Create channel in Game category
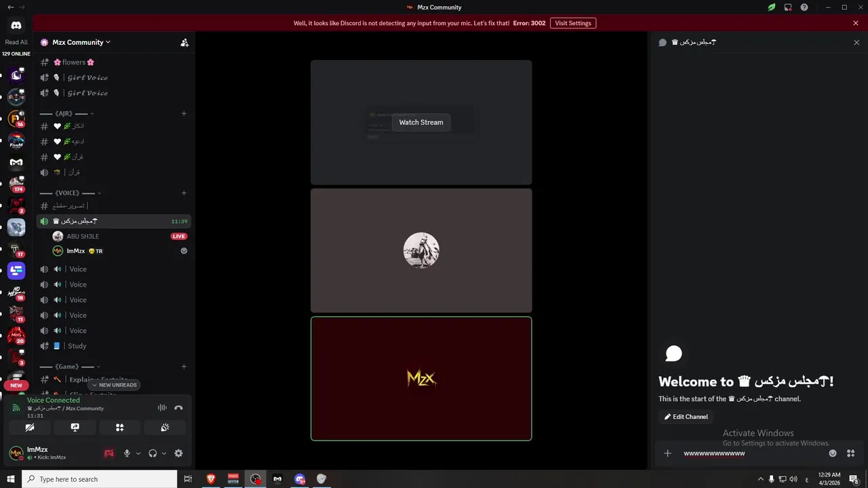The image size is (868, 488). [x=184, y=367]
